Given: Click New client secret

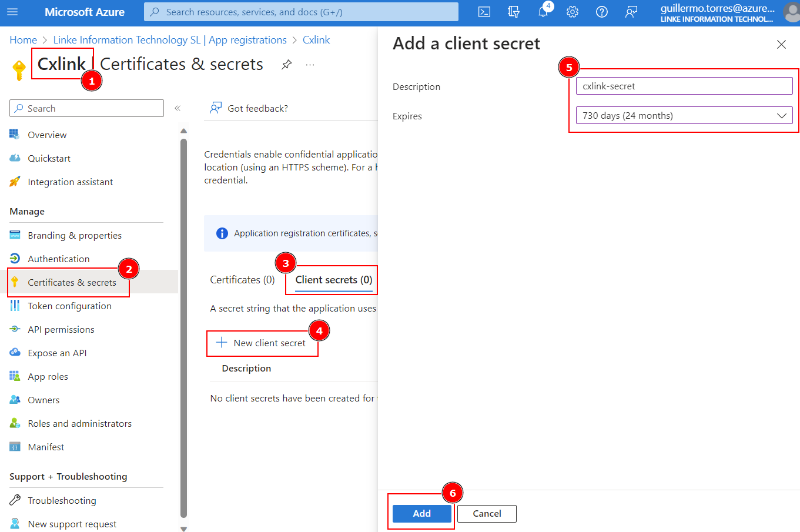Looking at the screenshot, I should pos(262,343).
